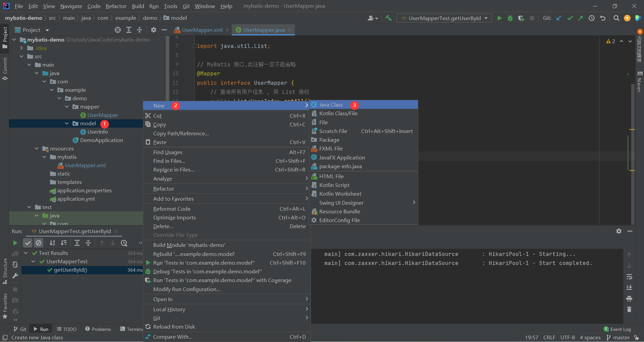This screenshot has height=342, width=644.
Task: Collapse the test folder node
Action: point(29,207)
